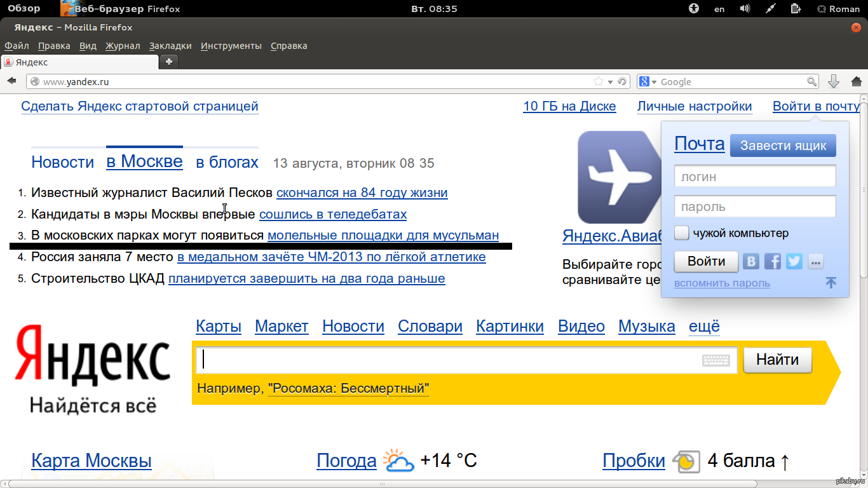
Task: Open the Roman user menu
Action: point(839,9)
